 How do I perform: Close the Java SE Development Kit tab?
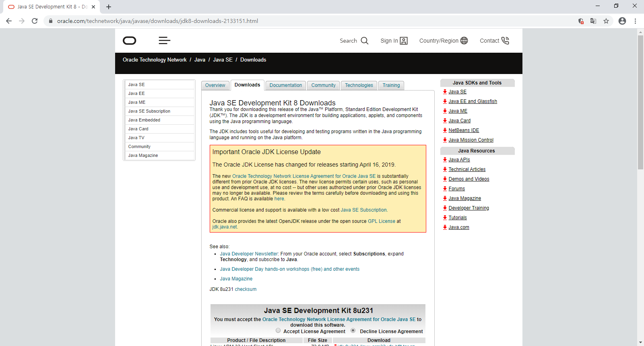[x=93, y=7]
